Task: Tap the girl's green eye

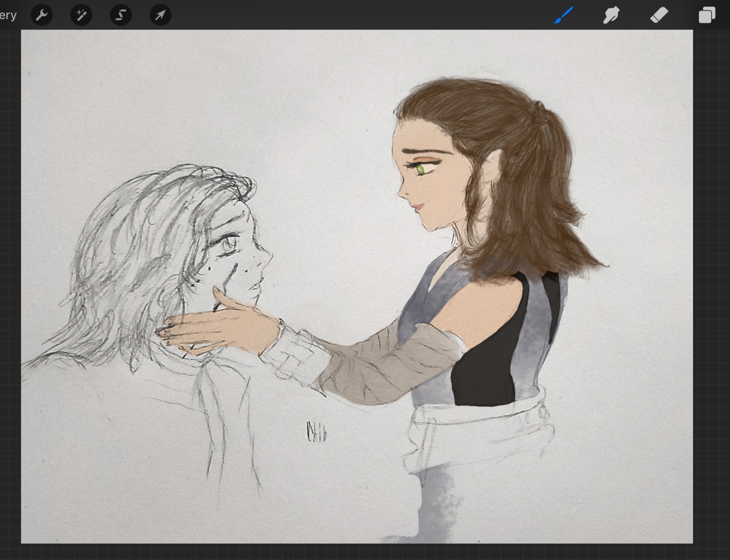Action: tap(420, 169)
